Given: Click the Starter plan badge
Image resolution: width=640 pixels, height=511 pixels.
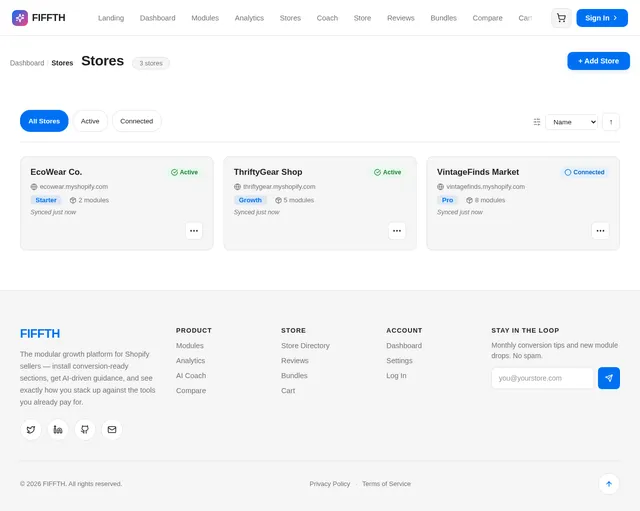Looking at the screenshot, I should [46, 200].
